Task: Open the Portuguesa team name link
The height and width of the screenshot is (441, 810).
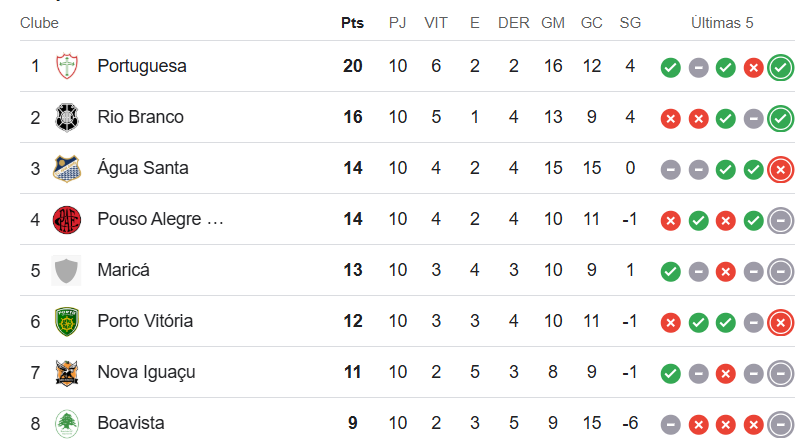Action: point(142,66)
